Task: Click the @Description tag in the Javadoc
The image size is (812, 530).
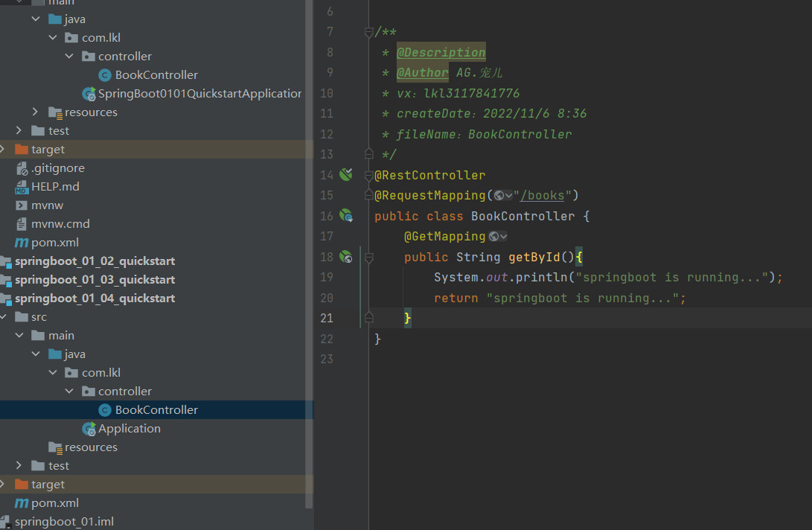Action: [x=441, y=52]
